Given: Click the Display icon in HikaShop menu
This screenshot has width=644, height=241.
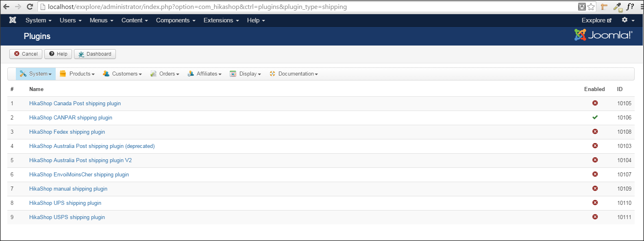Looking at the screenshot, I should coord(233,74).
